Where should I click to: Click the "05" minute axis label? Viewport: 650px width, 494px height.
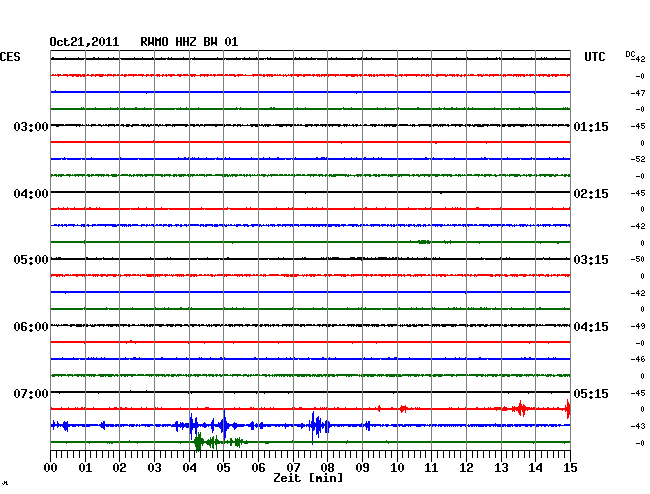(223, 468)
